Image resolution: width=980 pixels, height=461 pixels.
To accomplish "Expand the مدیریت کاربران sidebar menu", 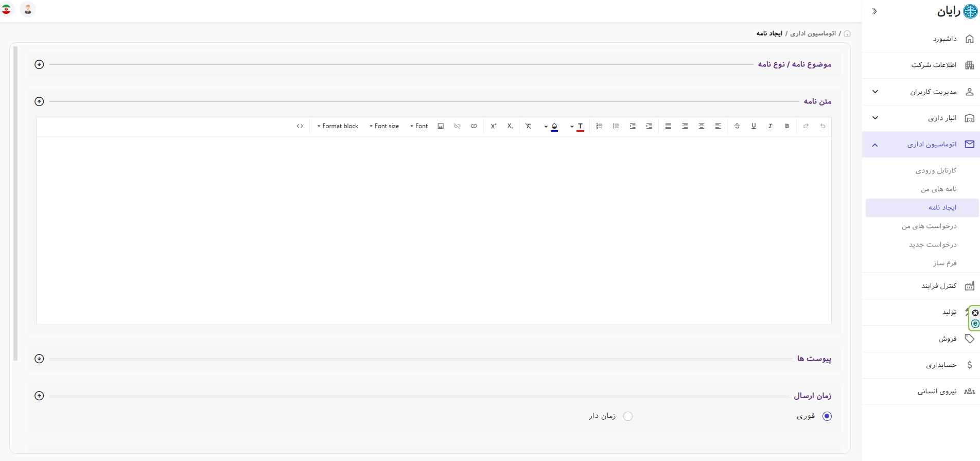I will (921, 92).
